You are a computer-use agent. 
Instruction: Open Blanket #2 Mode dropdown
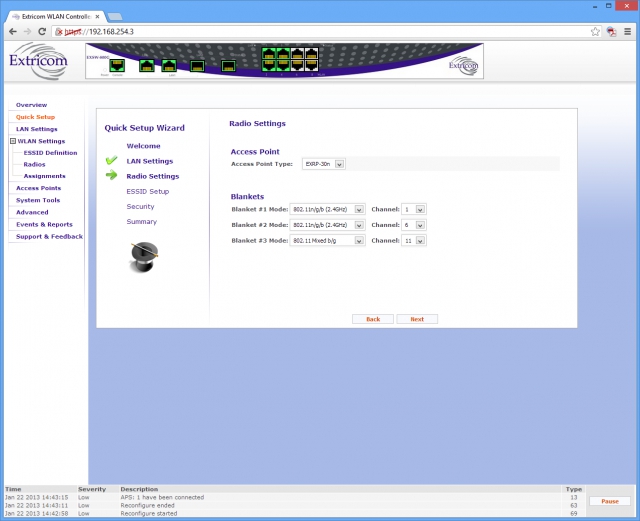click(327, 225)
